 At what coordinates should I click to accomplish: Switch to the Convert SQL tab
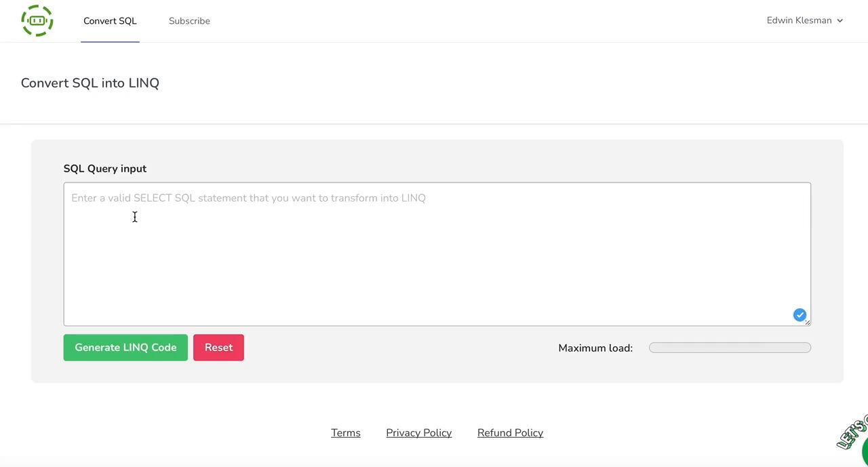click(110, 21)
